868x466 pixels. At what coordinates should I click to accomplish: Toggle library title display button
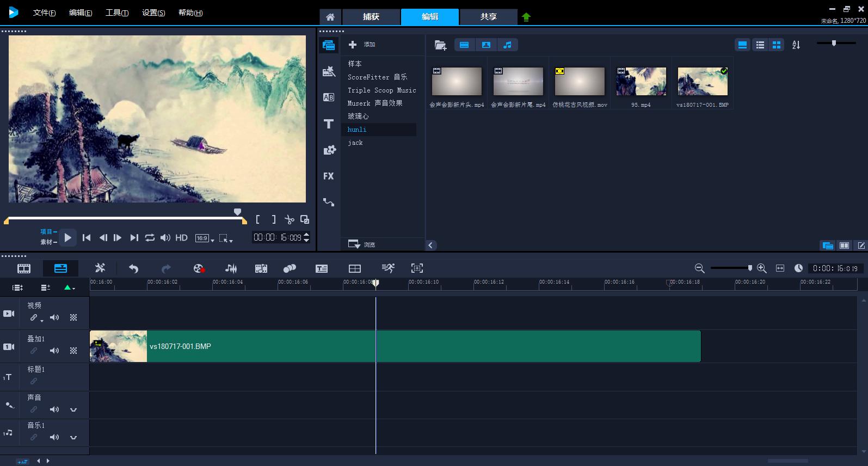742,45
